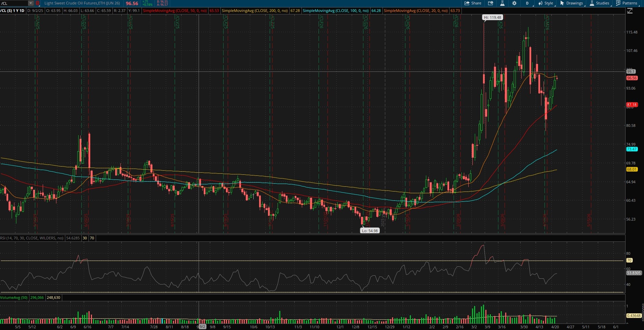The width and height of the screenshot is (644, 330).
Task: Click the SimpleMovingAvg 50 study label
Action: tap(175, 11)
